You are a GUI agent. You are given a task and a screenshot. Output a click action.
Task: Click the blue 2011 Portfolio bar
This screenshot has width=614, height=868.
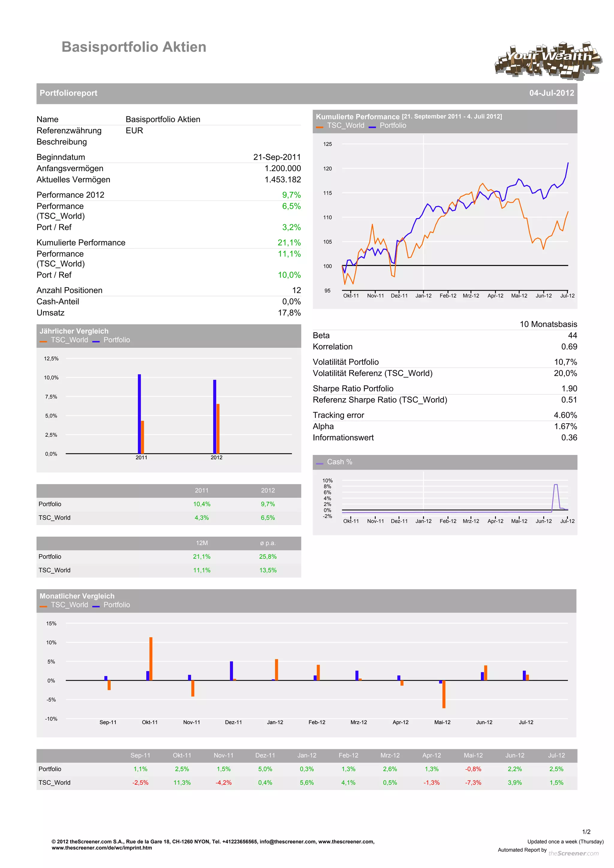pyautogui.click(x=139, y=414)
